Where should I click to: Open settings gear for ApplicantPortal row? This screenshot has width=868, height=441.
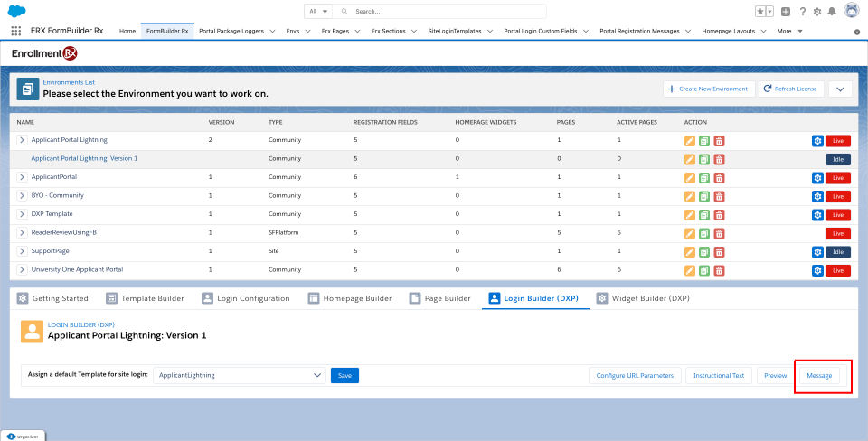[817, 177]
